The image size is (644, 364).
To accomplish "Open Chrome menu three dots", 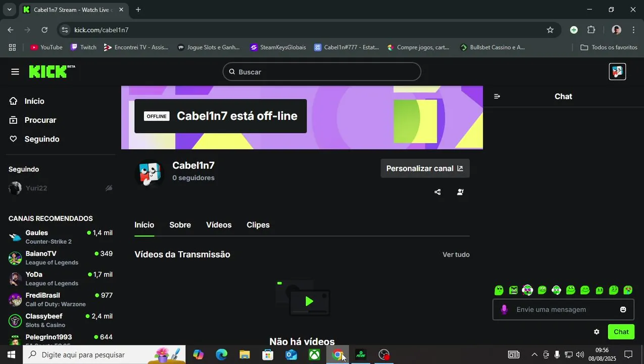I will [634, 30].
